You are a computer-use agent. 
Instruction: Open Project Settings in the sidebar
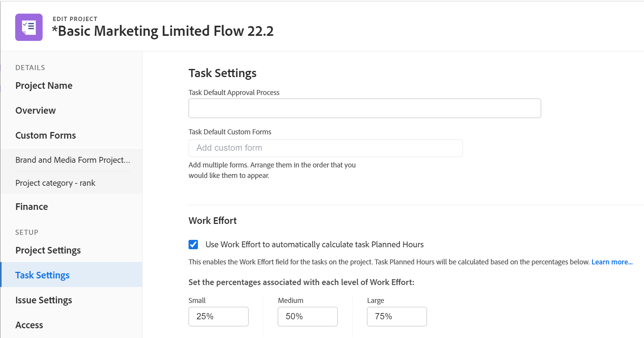pos(48,250)
